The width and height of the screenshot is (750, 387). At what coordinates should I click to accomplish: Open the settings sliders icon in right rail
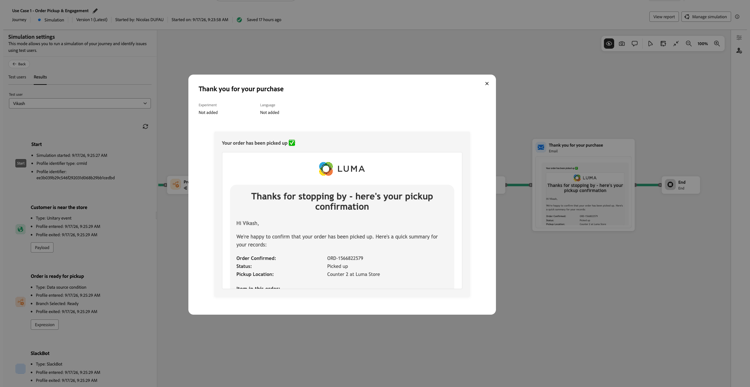click(x=739, y=38)
